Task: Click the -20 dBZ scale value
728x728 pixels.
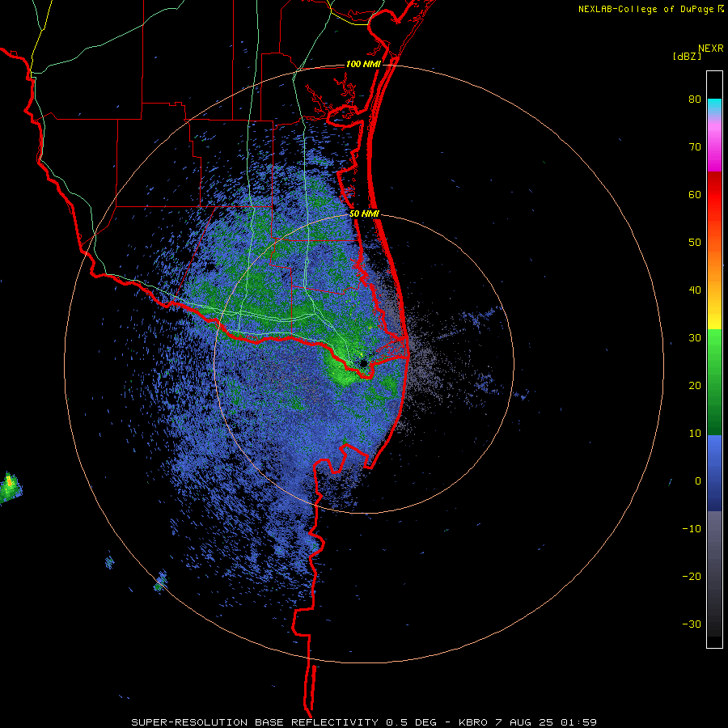Action: (x=692, y=576)
